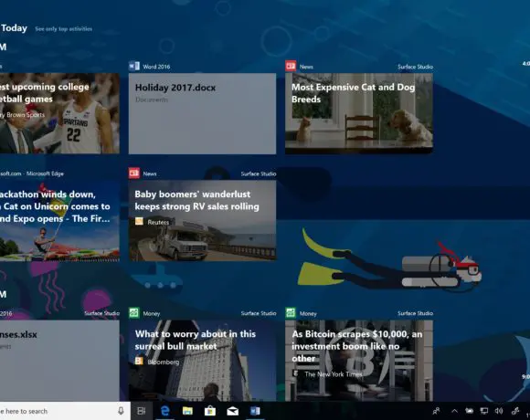Open the college basketball games card

click(x=59, y=113)
